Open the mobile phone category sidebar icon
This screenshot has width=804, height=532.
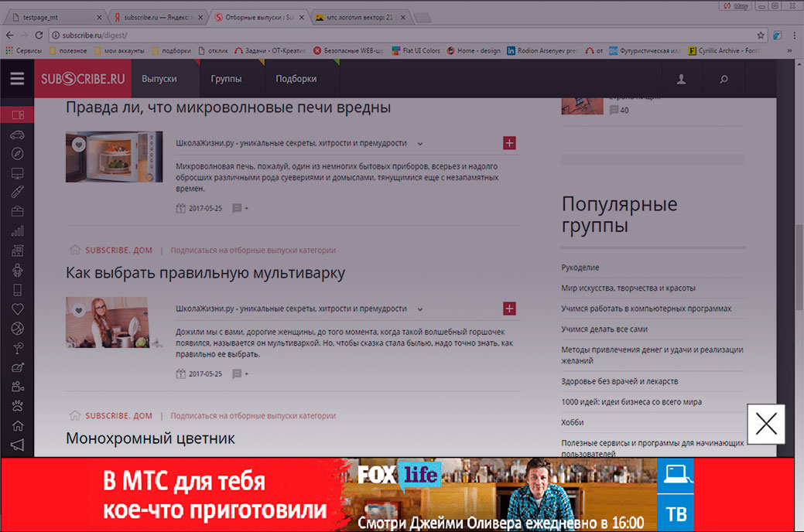[17, 289]
